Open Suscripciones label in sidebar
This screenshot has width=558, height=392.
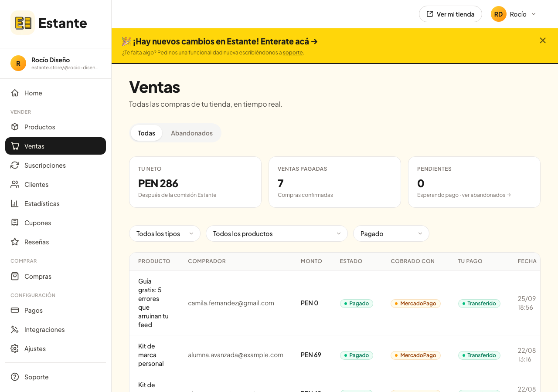(45, 165)
